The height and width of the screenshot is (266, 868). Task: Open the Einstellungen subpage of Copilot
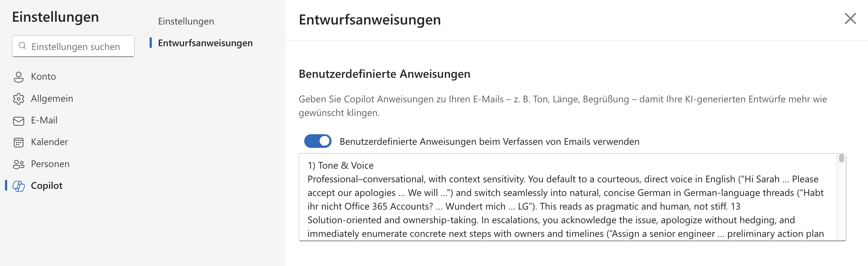click(x=186, y=21)
